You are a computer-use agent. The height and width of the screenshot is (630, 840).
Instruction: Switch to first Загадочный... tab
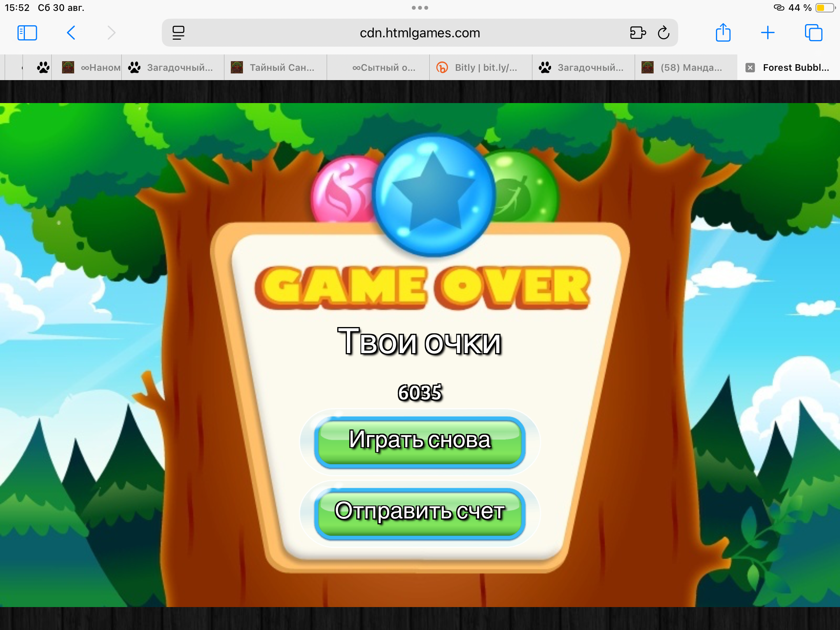click(x=173, y=68)
